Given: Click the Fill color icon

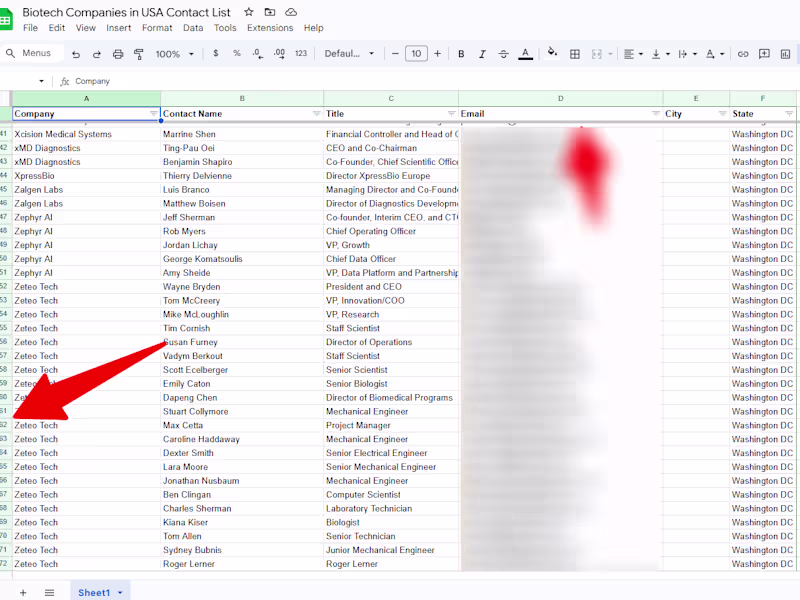Looking at the screenshot, I should coord(552,53).
